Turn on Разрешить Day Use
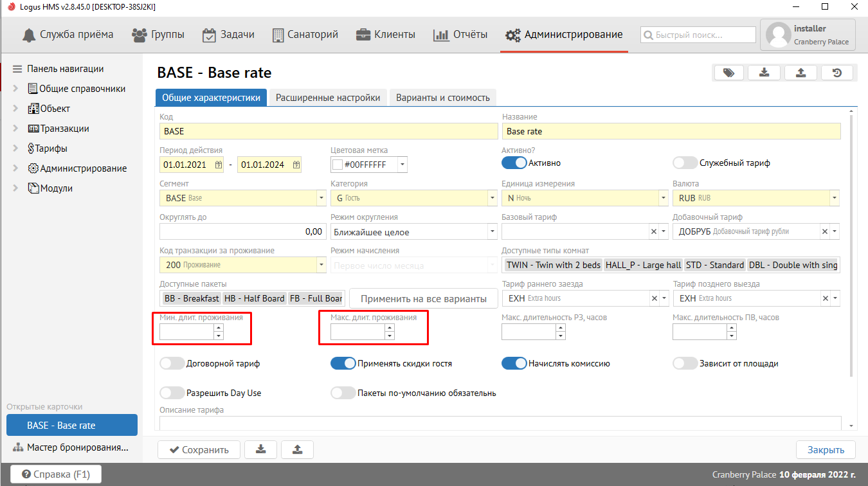Screen dimensions: 868x486 tap(172, 393)
